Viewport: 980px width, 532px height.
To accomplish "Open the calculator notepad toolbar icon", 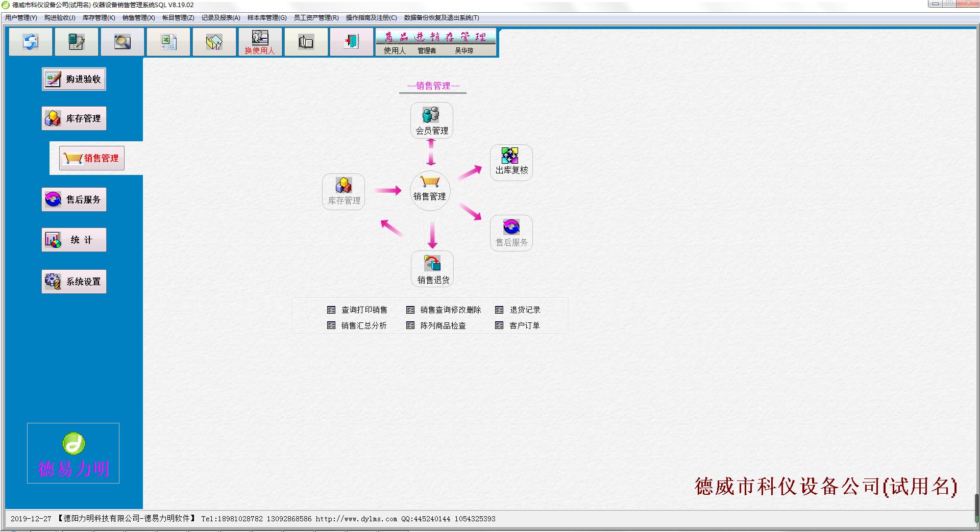I will tap(77, 41).
